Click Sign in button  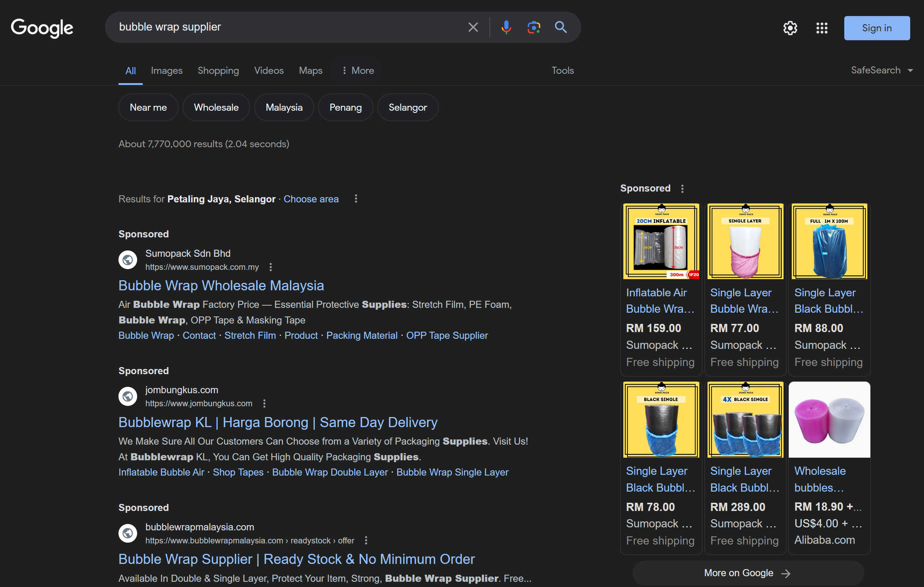pos(876,28)
